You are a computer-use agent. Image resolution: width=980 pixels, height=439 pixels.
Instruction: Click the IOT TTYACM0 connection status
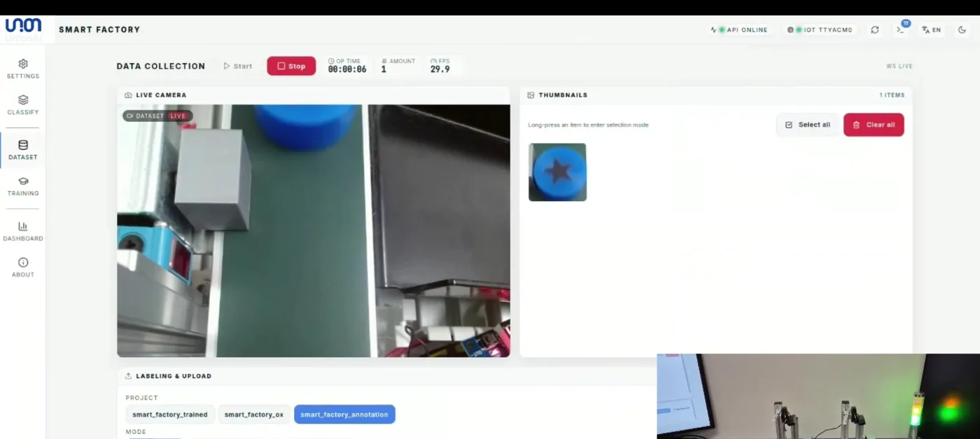[x=820, y=30]
